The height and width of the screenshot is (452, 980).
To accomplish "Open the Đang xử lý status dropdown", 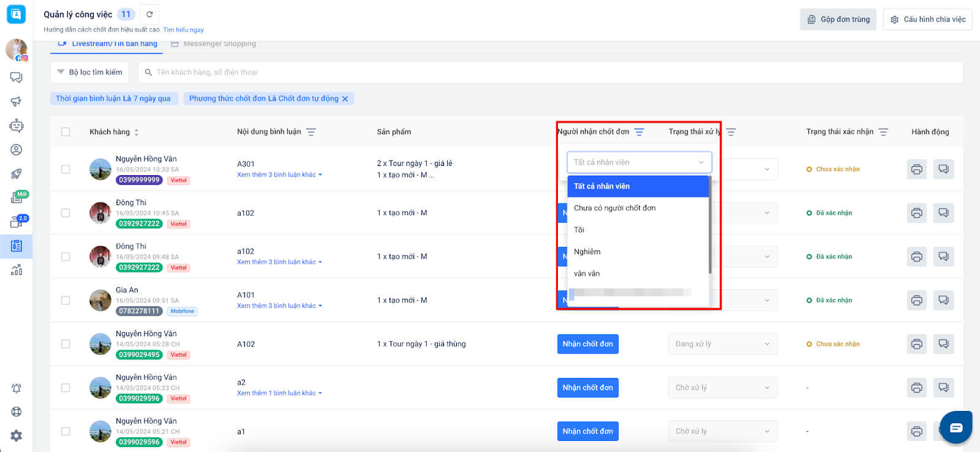I will (722, 344).
